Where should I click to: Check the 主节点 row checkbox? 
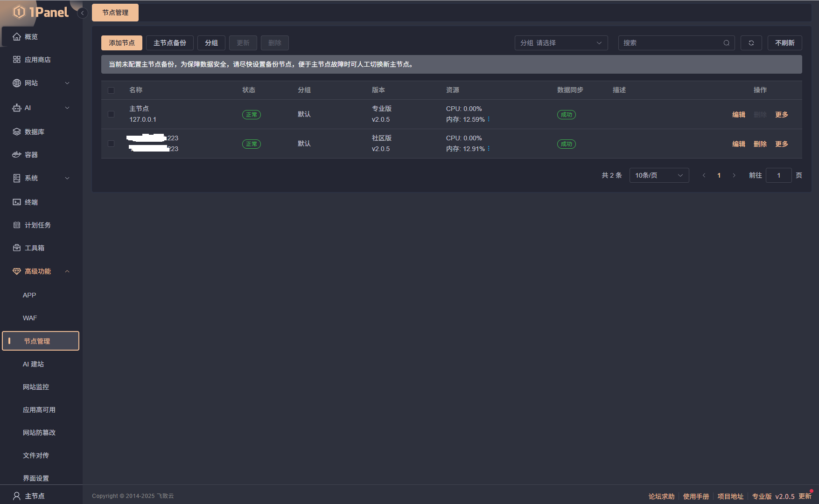tap(111, 114)
